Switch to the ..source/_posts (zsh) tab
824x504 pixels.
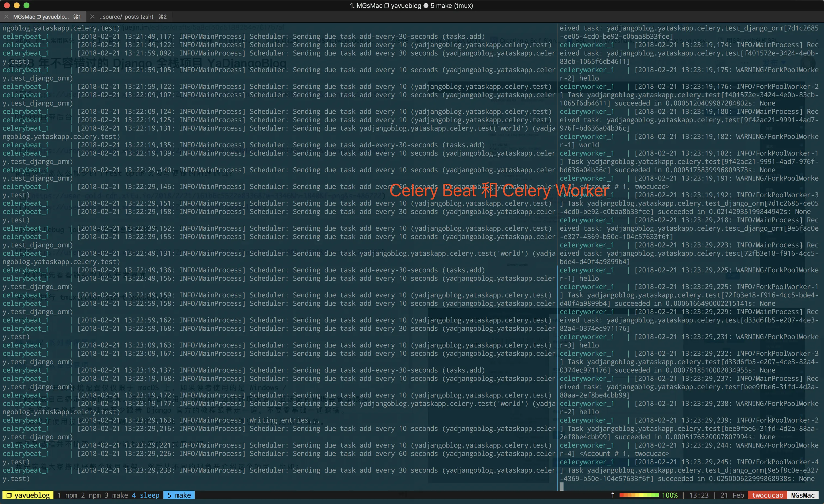127,16
